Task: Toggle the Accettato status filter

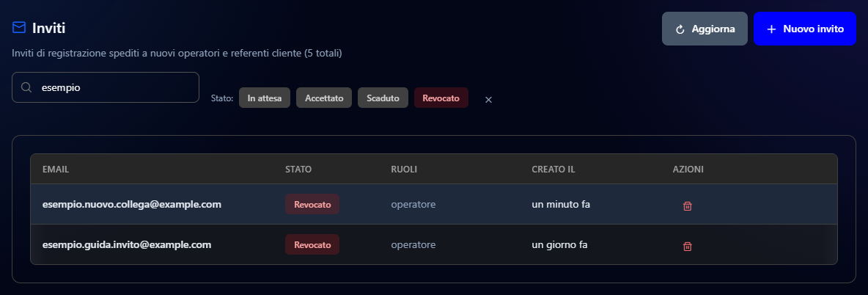Action: coord(324,98)
